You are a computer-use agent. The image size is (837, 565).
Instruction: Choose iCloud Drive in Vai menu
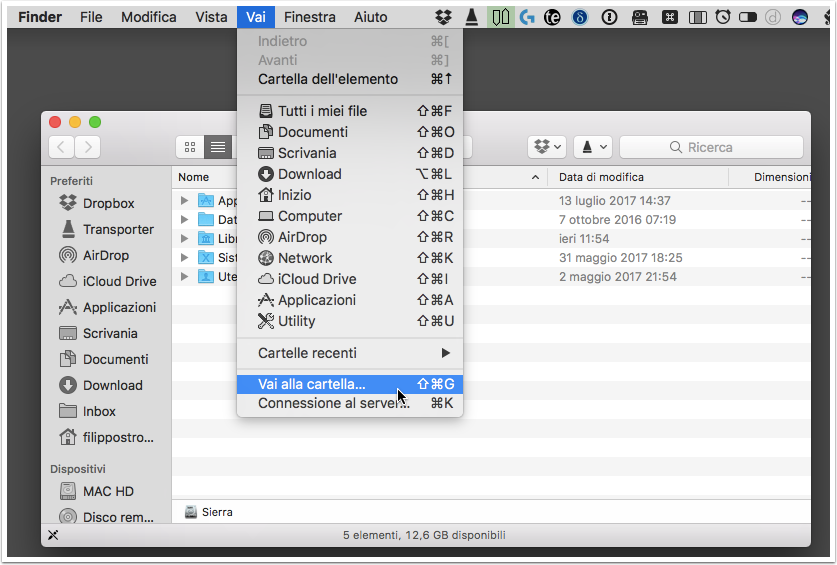(x=350, y=279)
